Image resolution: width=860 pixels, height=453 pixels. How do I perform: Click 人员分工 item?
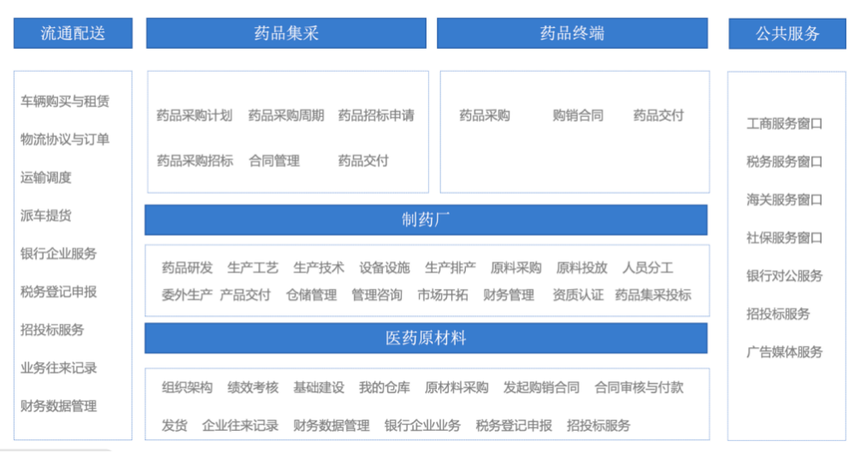point(648,268)
